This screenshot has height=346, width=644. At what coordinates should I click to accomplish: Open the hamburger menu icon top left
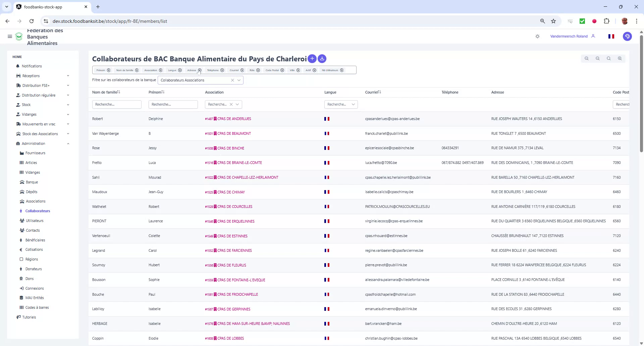pos(10,36)
